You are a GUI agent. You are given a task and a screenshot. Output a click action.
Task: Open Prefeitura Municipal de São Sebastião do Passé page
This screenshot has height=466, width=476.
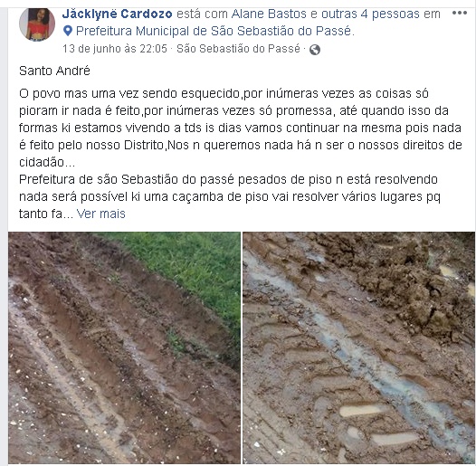[x=214, y=31]
